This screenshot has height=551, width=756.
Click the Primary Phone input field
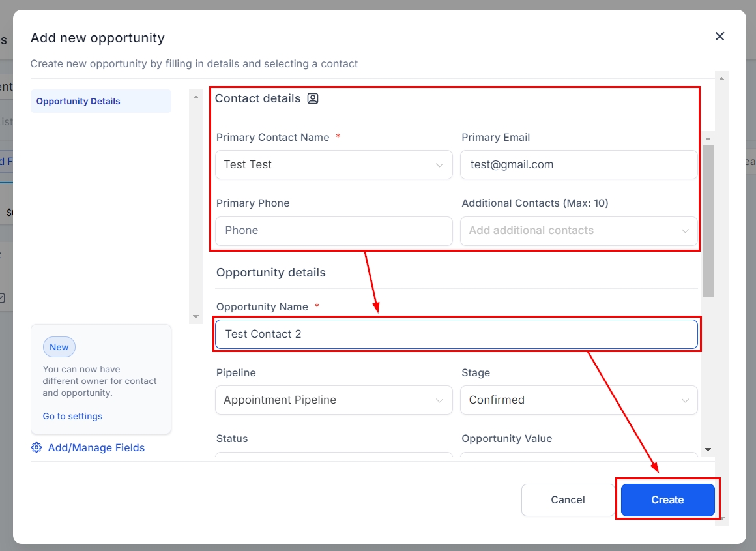(x=334, y=231)
